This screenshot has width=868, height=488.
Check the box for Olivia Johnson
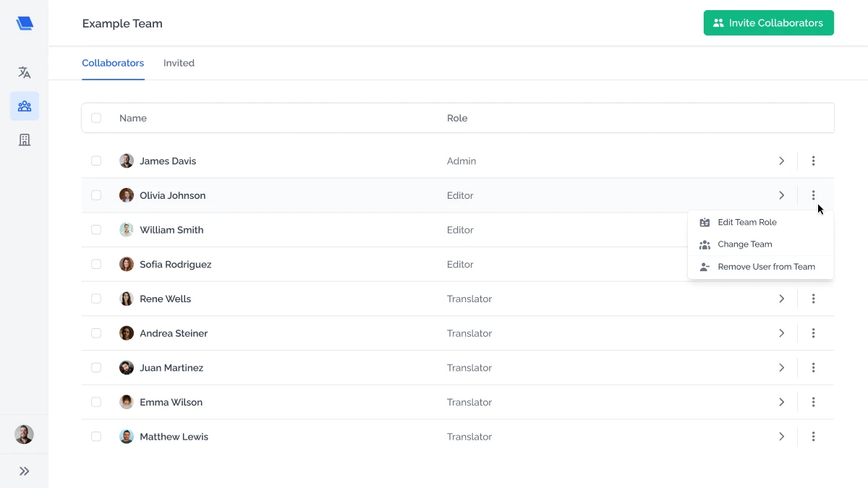(x=96, y=195)
